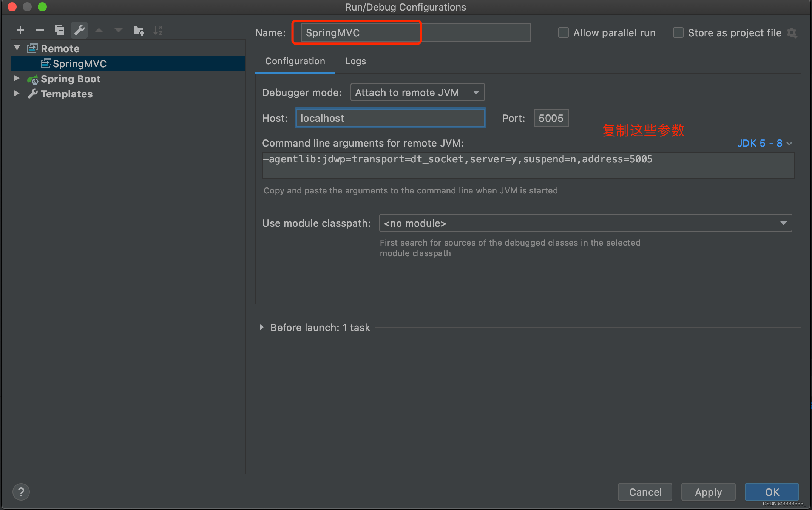
Task: Click the question mark help icon
Action: [21, 492]
